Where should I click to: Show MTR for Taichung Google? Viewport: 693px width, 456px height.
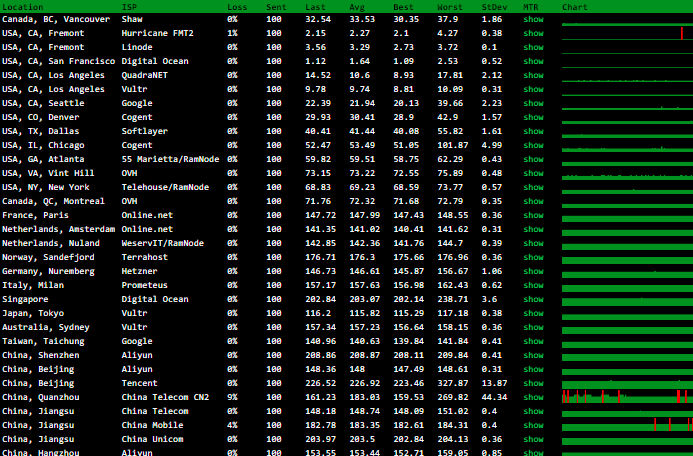[x=533, y=341]
